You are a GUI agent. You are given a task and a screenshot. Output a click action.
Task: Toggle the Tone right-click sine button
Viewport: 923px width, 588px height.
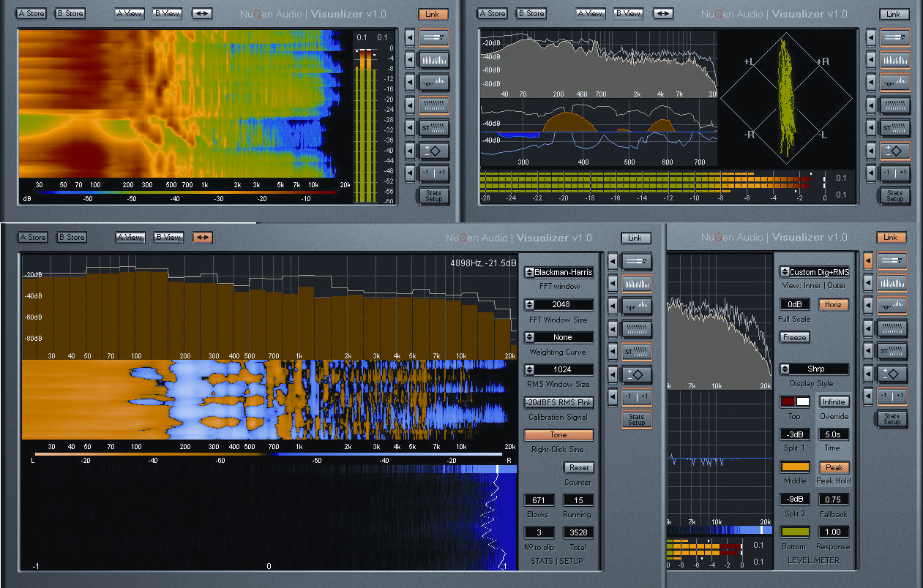click(x=559, y=434)
